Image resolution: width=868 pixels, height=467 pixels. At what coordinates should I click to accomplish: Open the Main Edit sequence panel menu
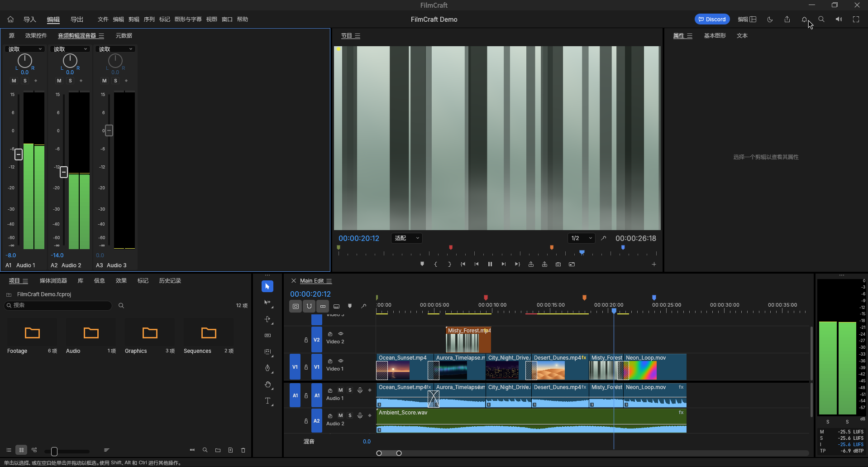[x=329, y=281]
